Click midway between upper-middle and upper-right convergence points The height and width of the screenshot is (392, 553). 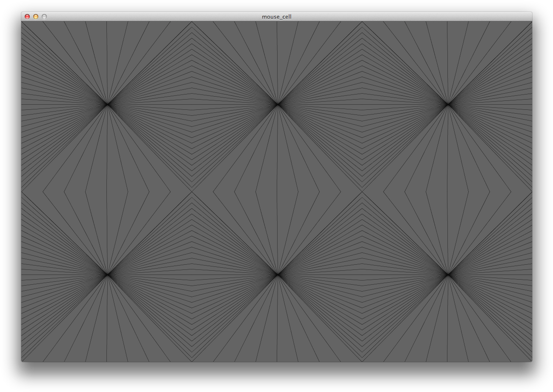click(363, 103)
